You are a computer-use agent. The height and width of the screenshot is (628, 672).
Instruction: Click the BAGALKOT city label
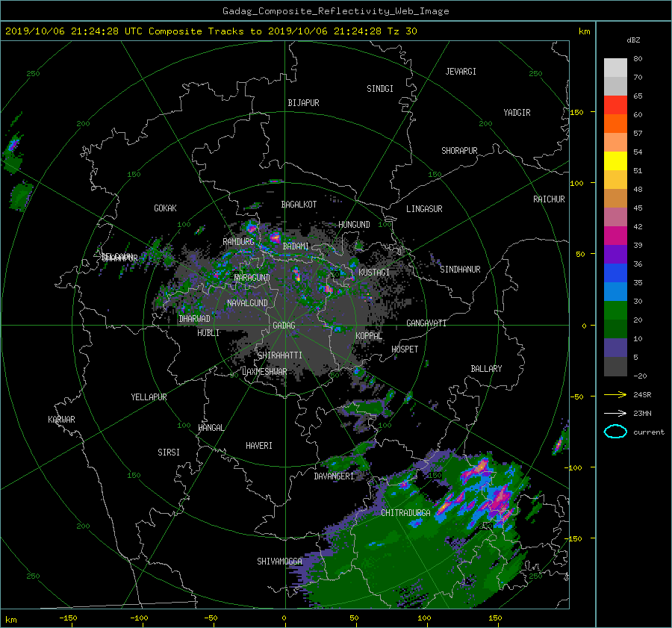[299, 205]
